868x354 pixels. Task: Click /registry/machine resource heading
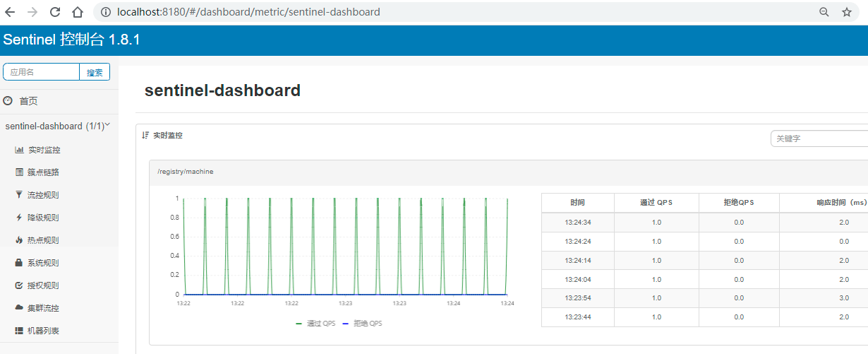(x=185, y=172)
